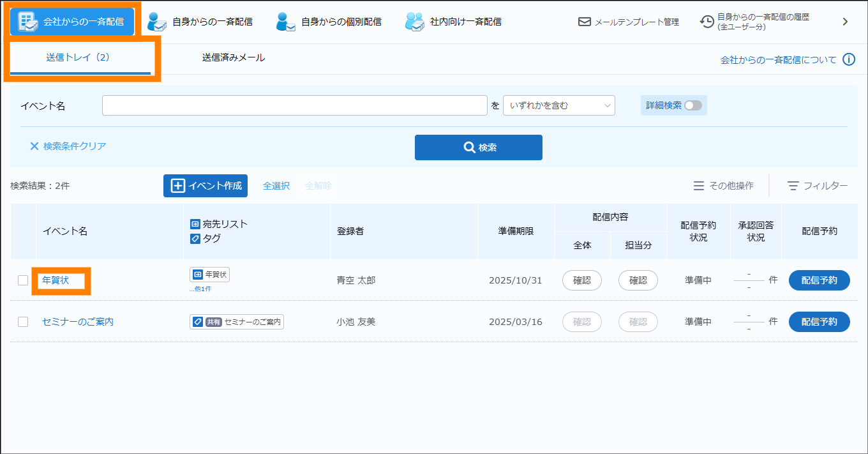Select 社内向け一斉配信 group icon
Viewport: 868px width, 454px height.
415,22
